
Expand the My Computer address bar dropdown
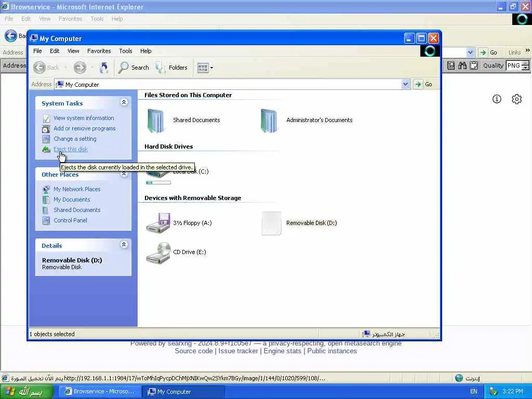pos(405,84)
